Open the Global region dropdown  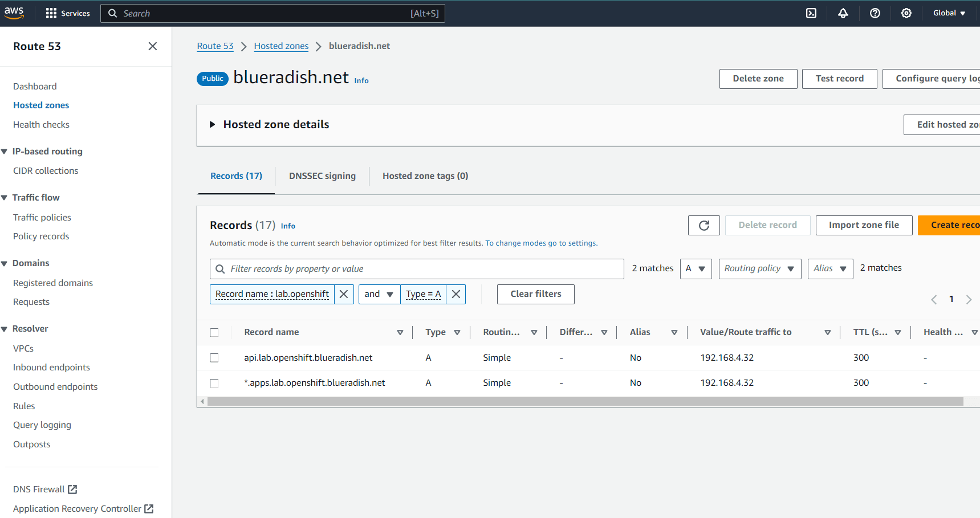[949, 13]
